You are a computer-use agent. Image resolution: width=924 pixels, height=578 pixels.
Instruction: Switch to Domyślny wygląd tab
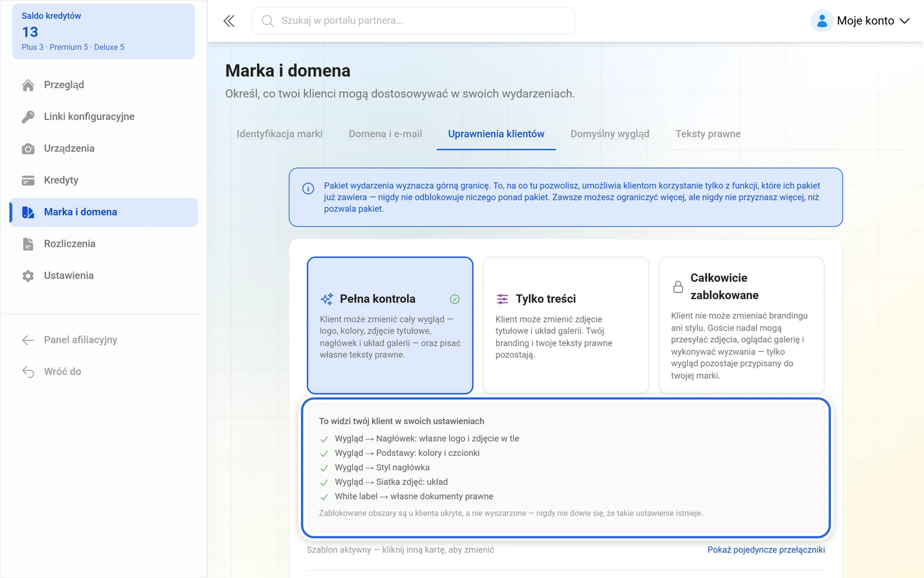pyautogui.click(x=610, y=134)
